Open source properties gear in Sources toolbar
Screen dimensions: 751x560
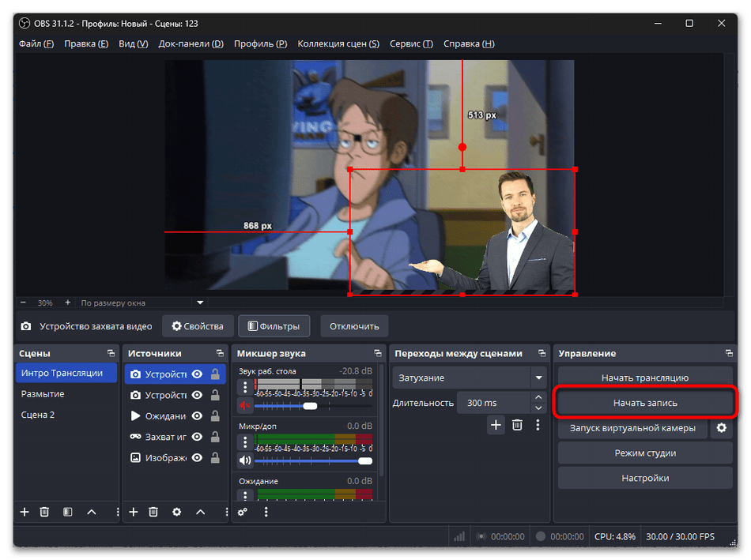[177, 512]
